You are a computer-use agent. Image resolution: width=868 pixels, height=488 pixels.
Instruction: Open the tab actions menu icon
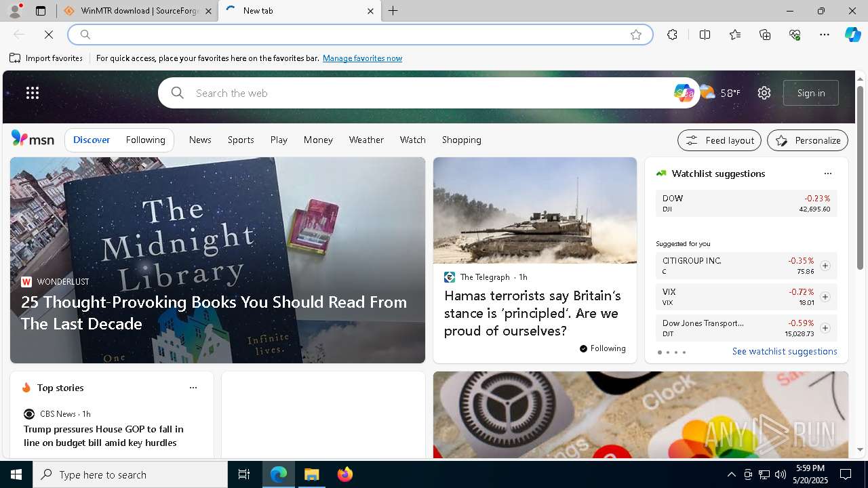(41, 11)
